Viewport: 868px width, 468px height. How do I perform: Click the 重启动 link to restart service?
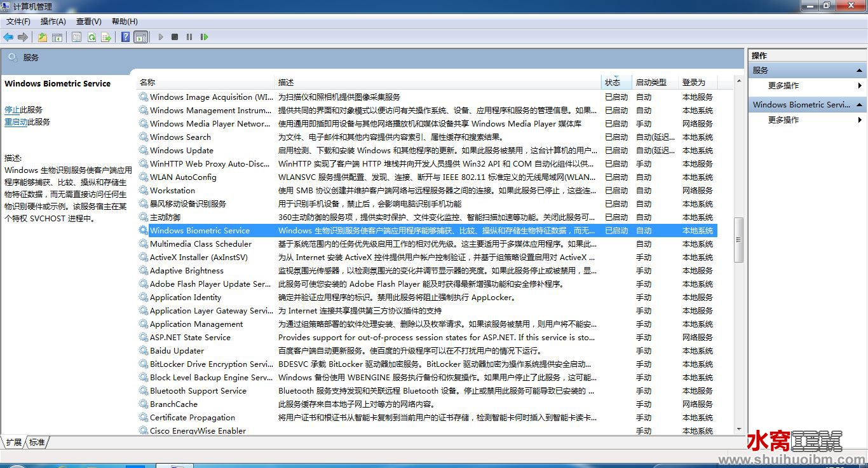coord(16,122)
